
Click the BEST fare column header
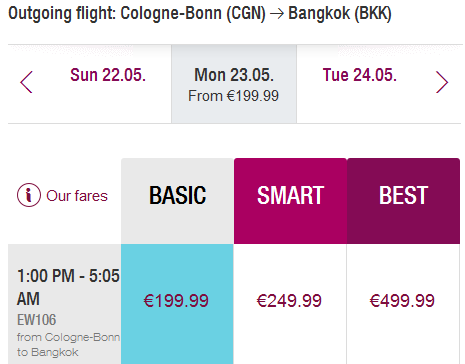(x=403, y=201)
